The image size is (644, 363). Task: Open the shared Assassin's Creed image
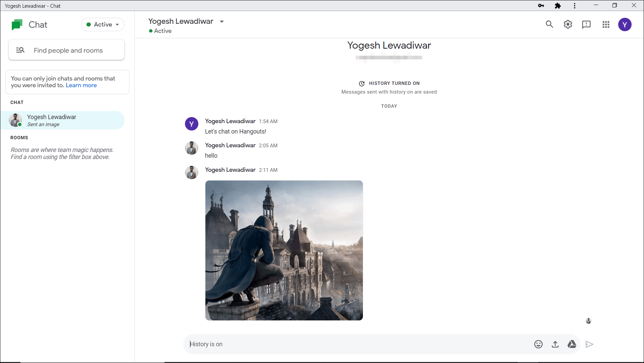[x=284, y=250]
